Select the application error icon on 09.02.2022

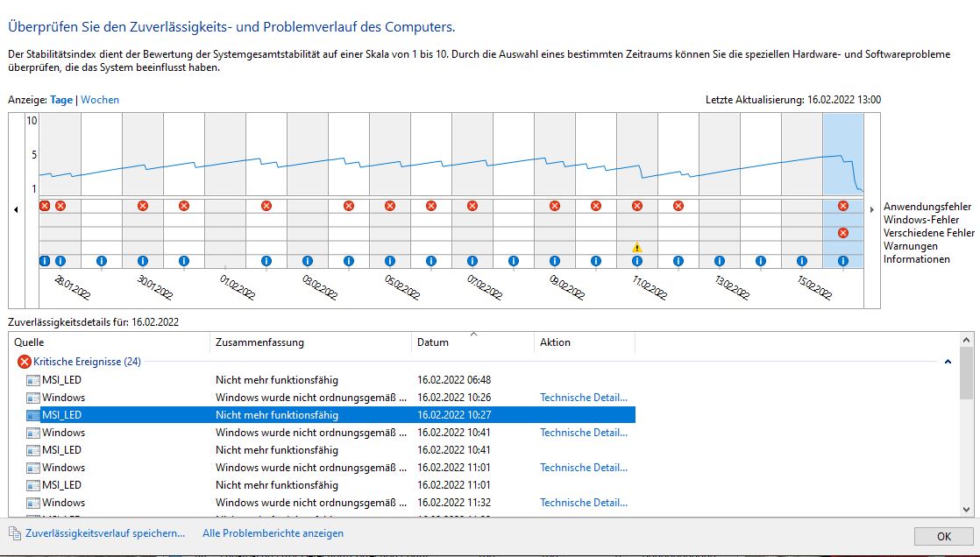[x=554, y=206]
